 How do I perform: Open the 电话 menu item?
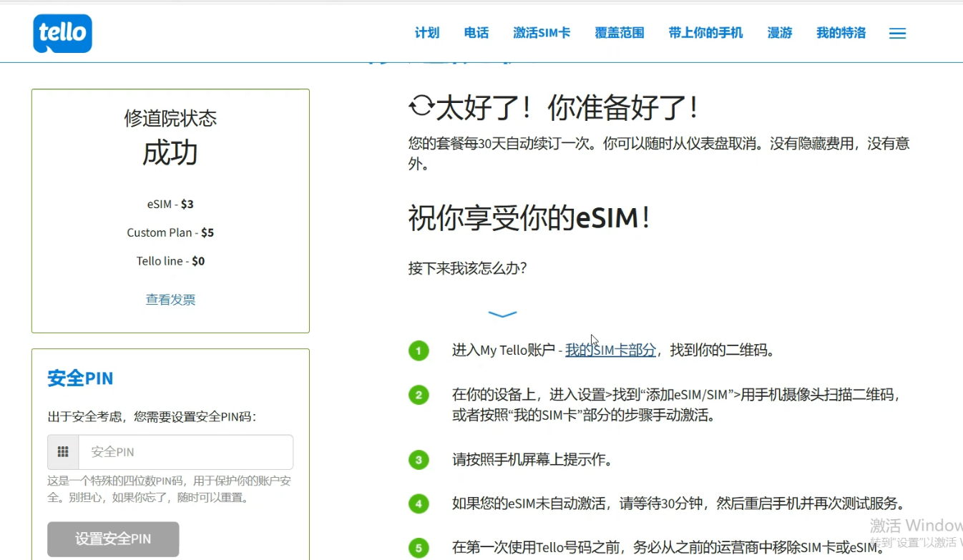476,33
